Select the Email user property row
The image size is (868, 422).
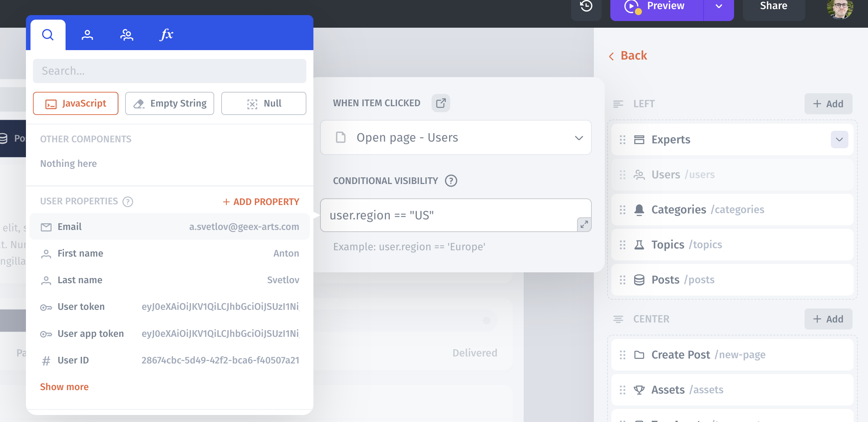click(170, 227)
